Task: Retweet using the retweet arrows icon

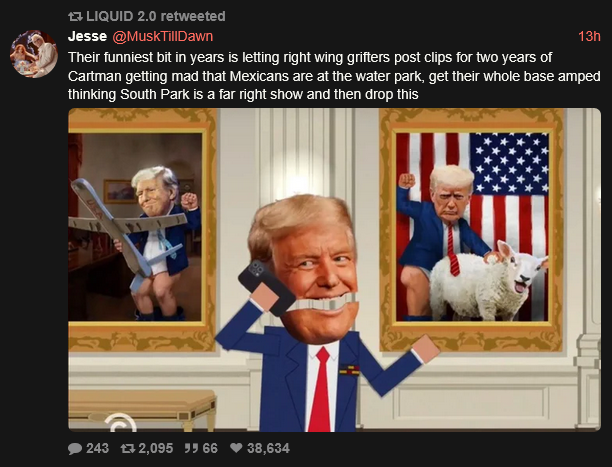Action: (x=127, y=448)
